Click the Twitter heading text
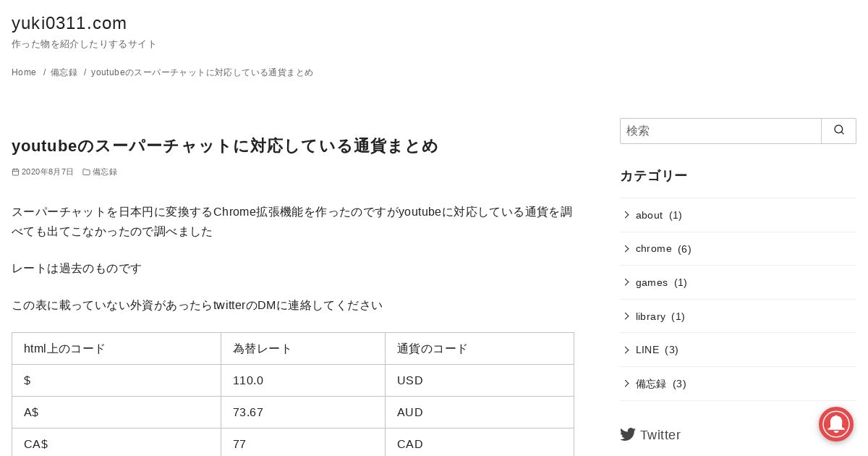 click(x=660, y=435)
